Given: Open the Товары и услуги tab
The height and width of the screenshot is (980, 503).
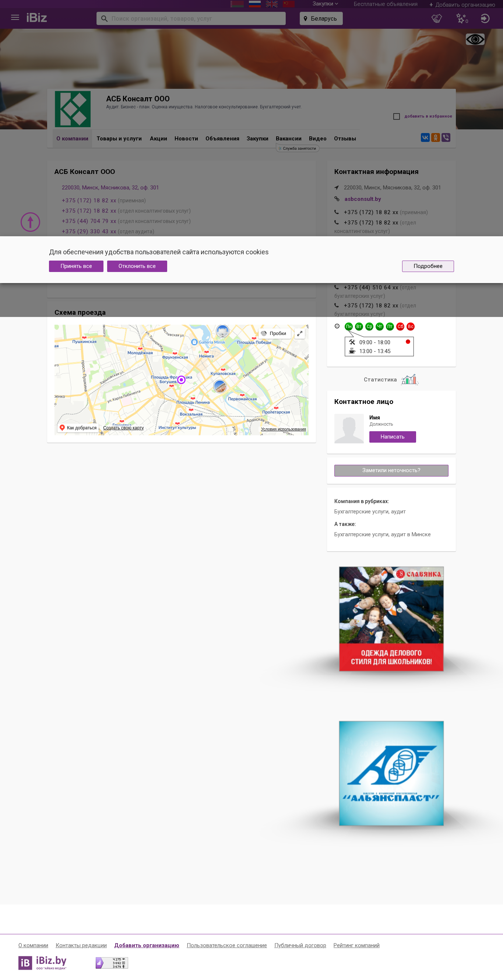Looking at the screenshot, I should [119, 139].
